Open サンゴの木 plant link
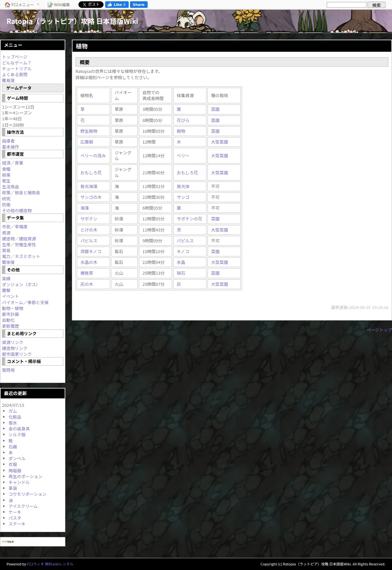This screenshot has width=392, height=570. point(91,197)
